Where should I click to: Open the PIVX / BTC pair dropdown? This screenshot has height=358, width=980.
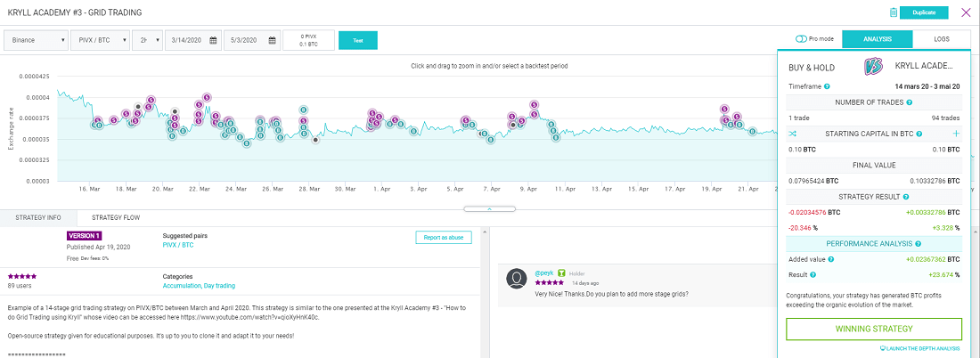100,40
